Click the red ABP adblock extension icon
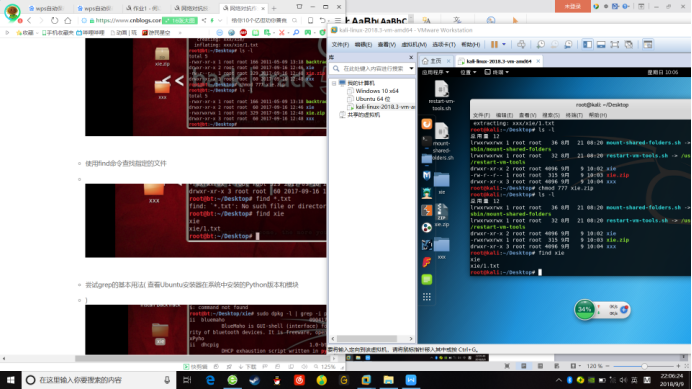The image size is (692, 389). 243,33
